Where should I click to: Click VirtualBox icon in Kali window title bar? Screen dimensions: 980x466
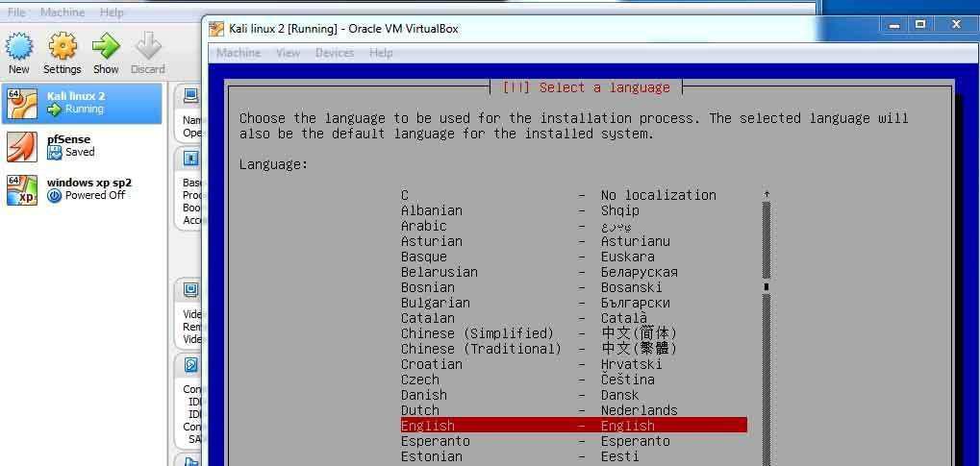[217, 29]
